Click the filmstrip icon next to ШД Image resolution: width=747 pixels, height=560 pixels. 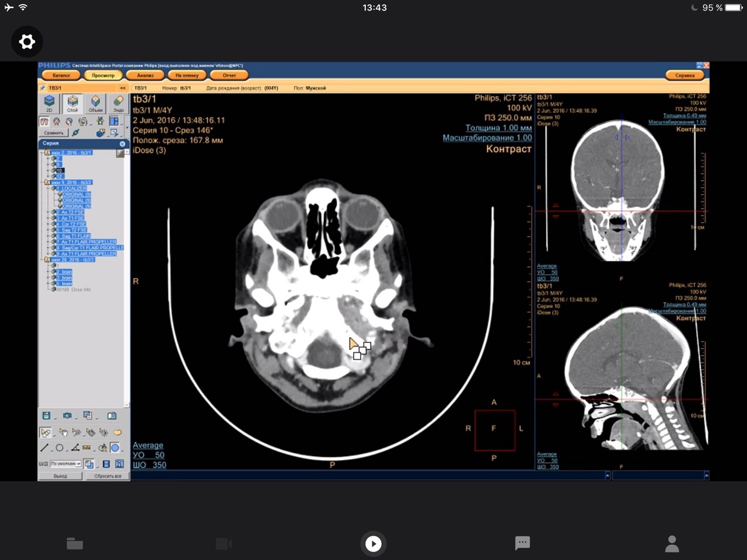click(106, 464)
